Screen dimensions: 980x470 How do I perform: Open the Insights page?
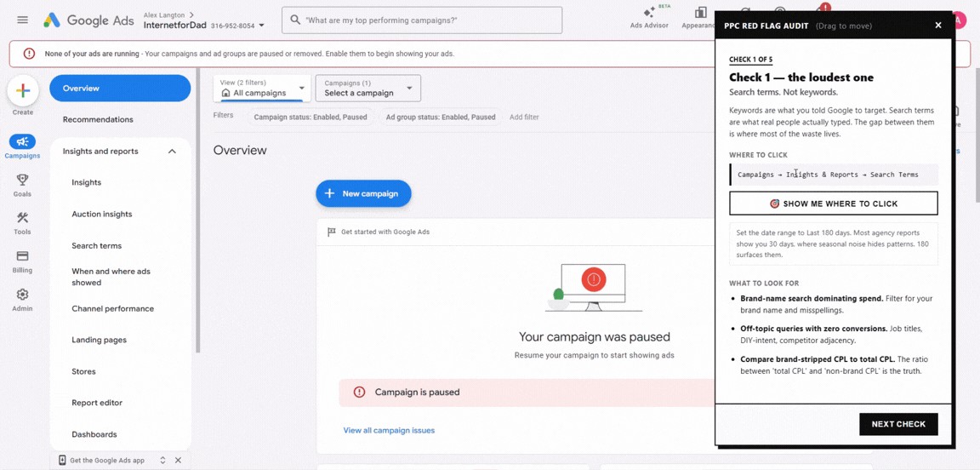tap(86, 183)
